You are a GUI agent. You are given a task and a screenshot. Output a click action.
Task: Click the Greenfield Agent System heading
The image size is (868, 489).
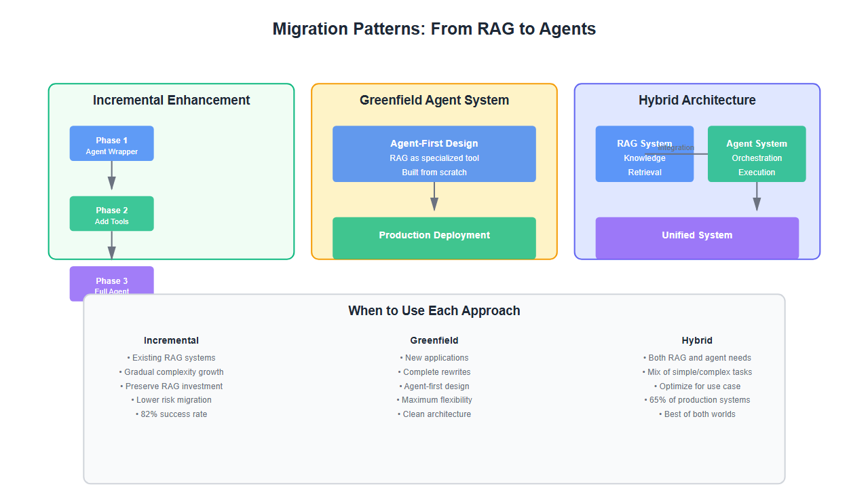[x=434, y=101]
